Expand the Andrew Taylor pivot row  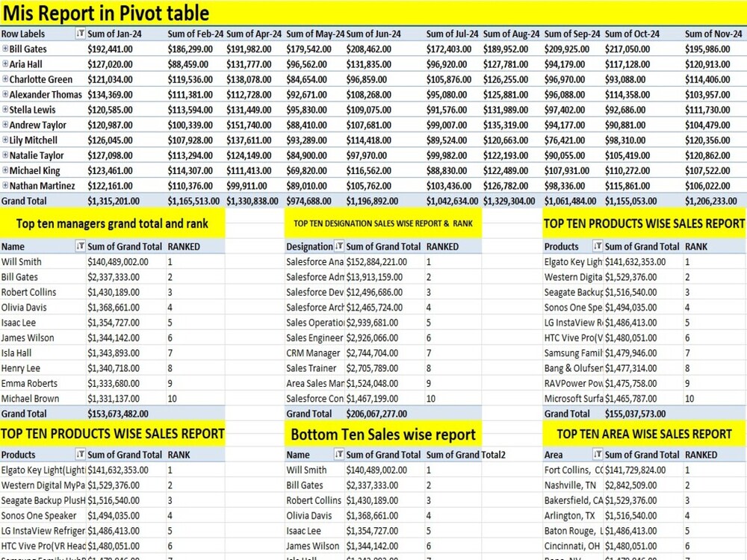coord(5,125)
